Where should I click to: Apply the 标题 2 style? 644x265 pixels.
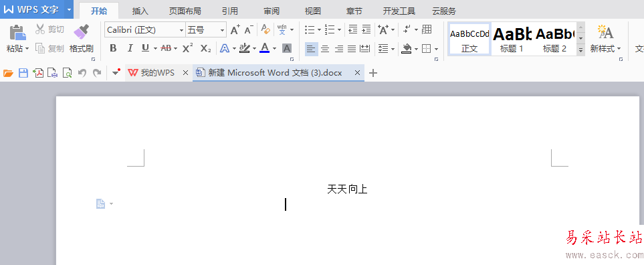pyautogui.click(x=554, y=39)
